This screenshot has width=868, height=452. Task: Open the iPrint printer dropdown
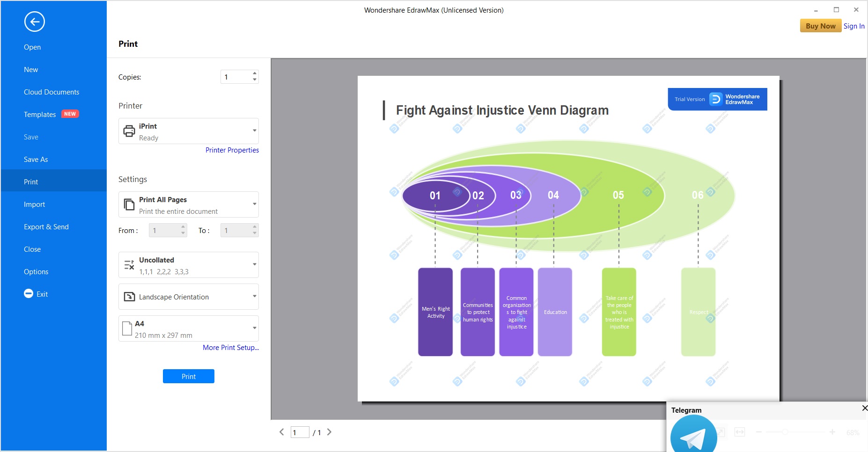click(254, 131)
